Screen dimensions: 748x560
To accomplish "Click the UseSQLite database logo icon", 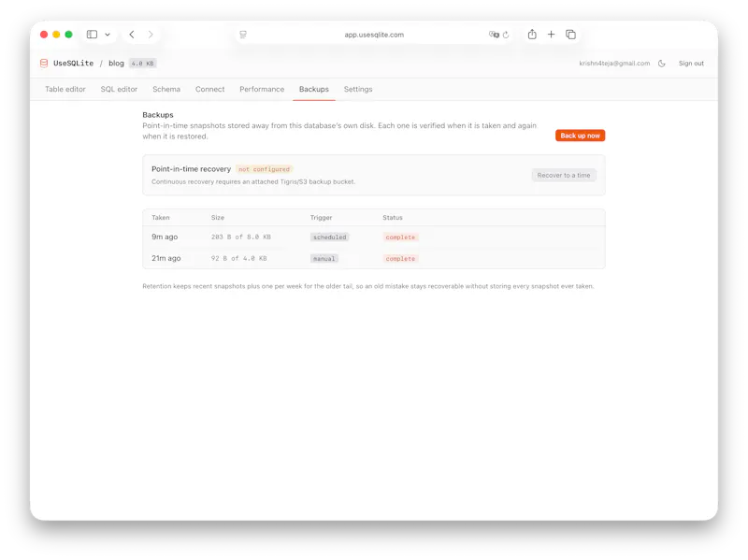I will [44, 63].
